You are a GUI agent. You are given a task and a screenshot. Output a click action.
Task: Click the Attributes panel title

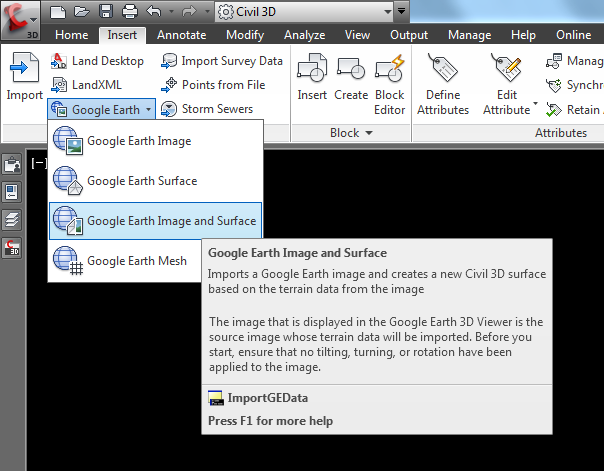pyautogui.click(x=560, y=133)
